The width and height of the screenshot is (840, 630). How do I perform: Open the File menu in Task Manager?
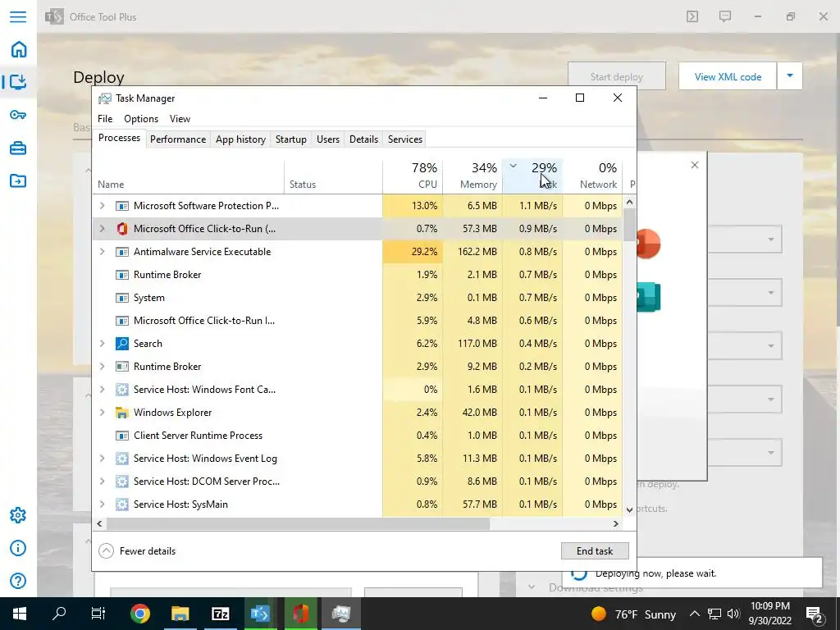click(x=105, y=119)
